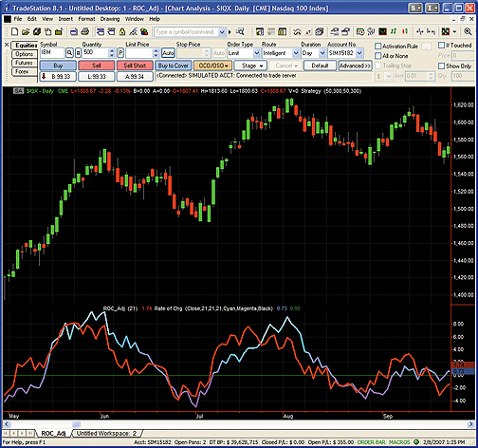Open the Account No. dropdown
Viewport: 478px width, 448px height.
[359, 53]
